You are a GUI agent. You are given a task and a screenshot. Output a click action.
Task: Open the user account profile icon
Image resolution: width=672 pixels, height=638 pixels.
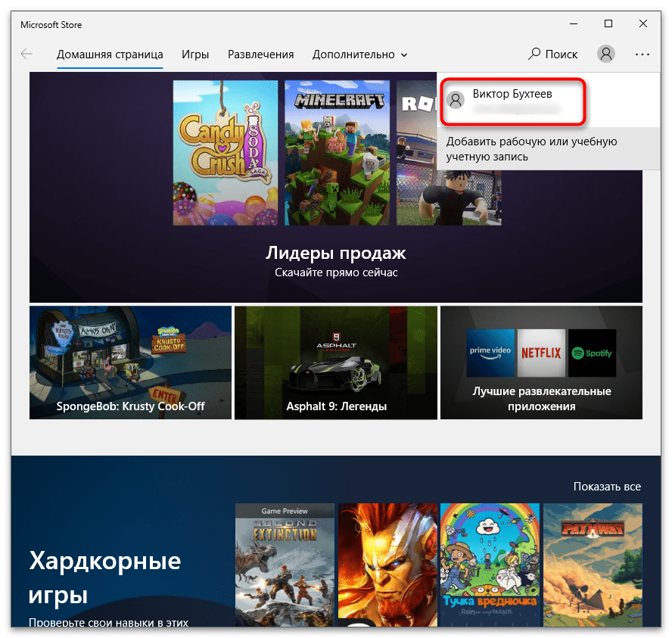(605, 54)
